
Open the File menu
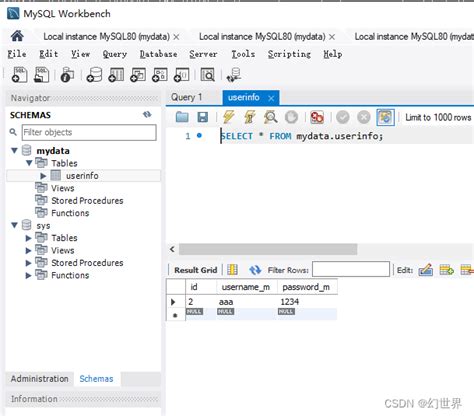coord(17,54)
